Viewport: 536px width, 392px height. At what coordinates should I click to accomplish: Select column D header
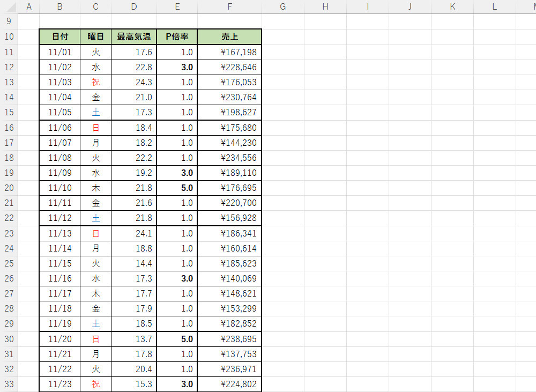(x=134, y=7)
